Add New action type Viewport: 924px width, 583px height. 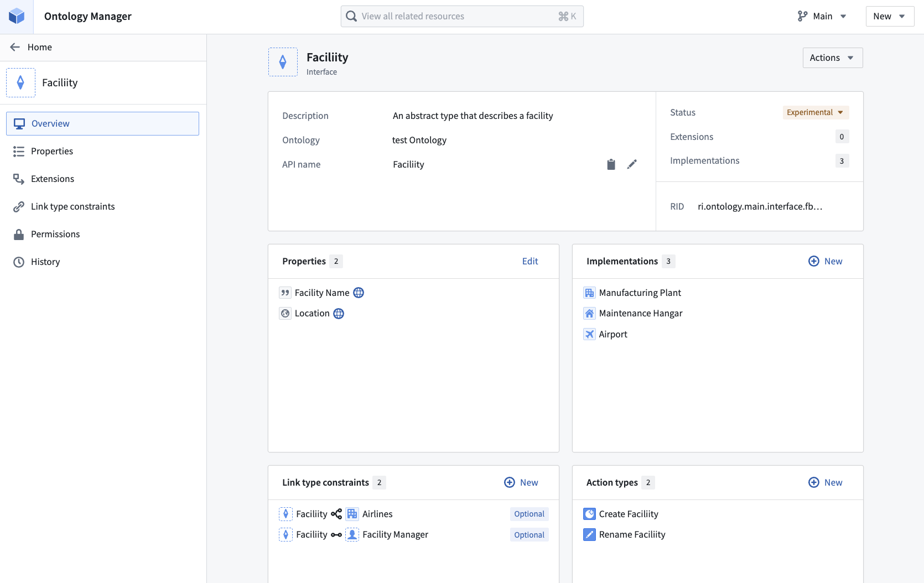pos(826,482)
